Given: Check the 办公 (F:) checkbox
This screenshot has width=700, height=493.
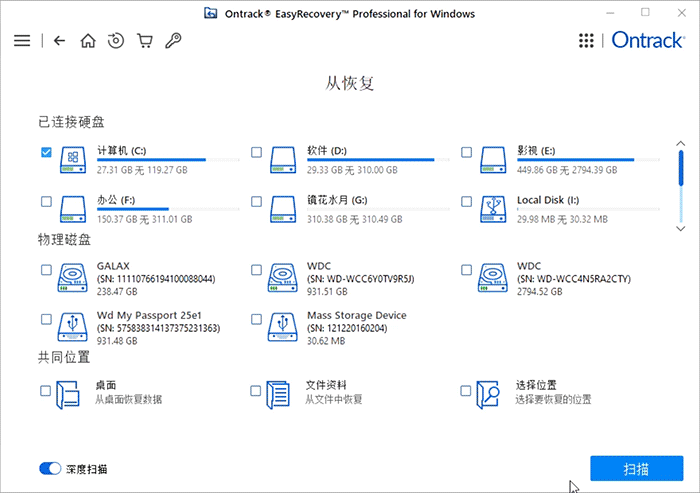Looking at the screenshot, I should (x=46, y=201).
